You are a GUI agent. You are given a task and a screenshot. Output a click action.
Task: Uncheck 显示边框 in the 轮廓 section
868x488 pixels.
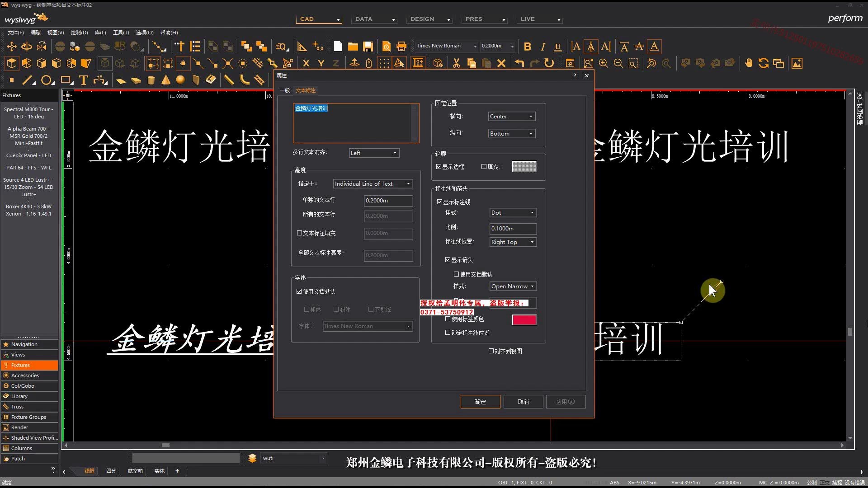tap(439, 166)
